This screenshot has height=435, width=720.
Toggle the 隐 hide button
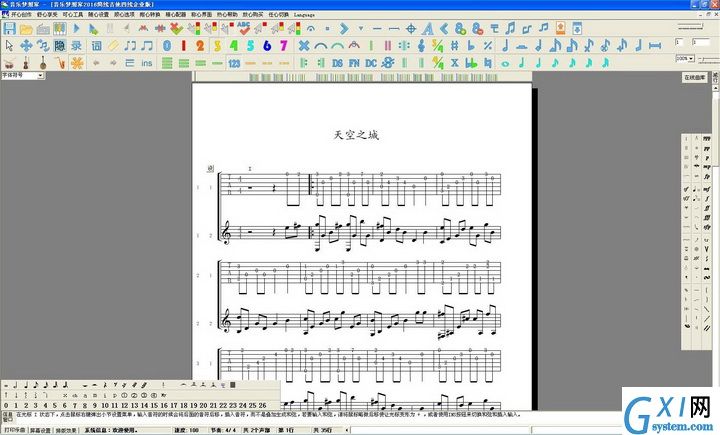pyautogui.click(x=60, y=45)
